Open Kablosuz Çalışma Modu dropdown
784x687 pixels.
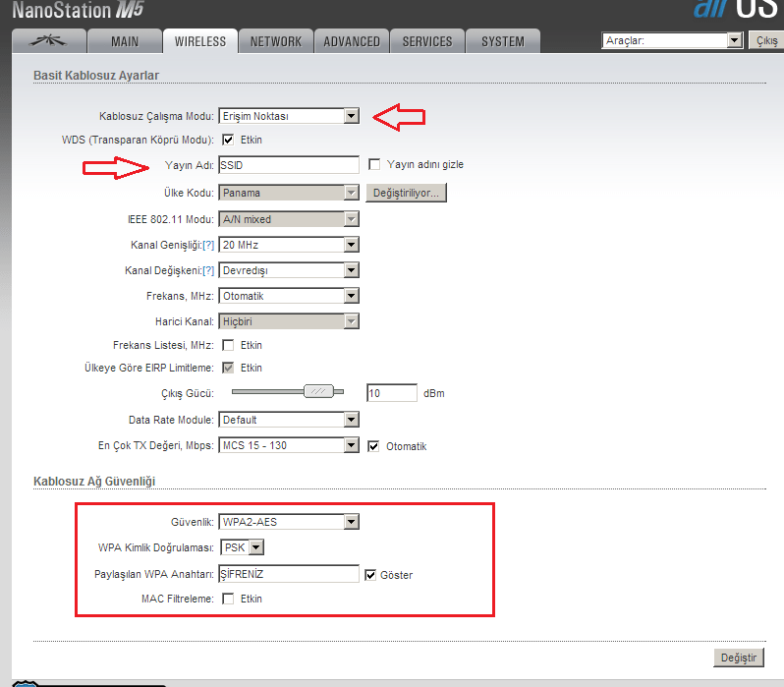(x=289, y=116)
